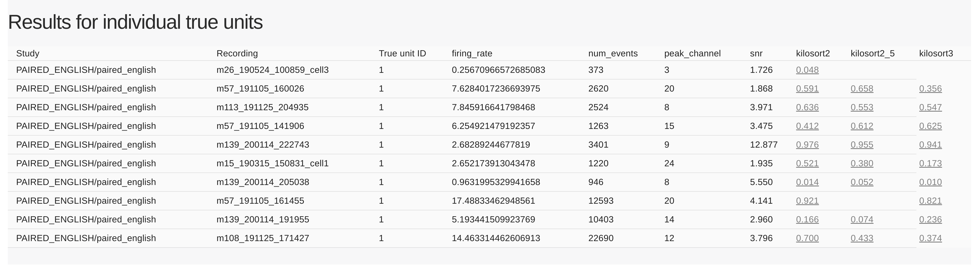Open kilosort3 score 0.374 for m108_191125_171427
980x269 pixels.
(931, 238)
